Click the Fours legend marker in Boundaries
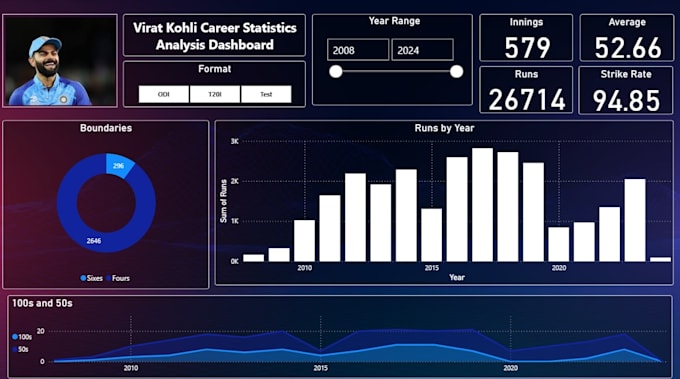680x379 pixels. click(x=108, y=278)
